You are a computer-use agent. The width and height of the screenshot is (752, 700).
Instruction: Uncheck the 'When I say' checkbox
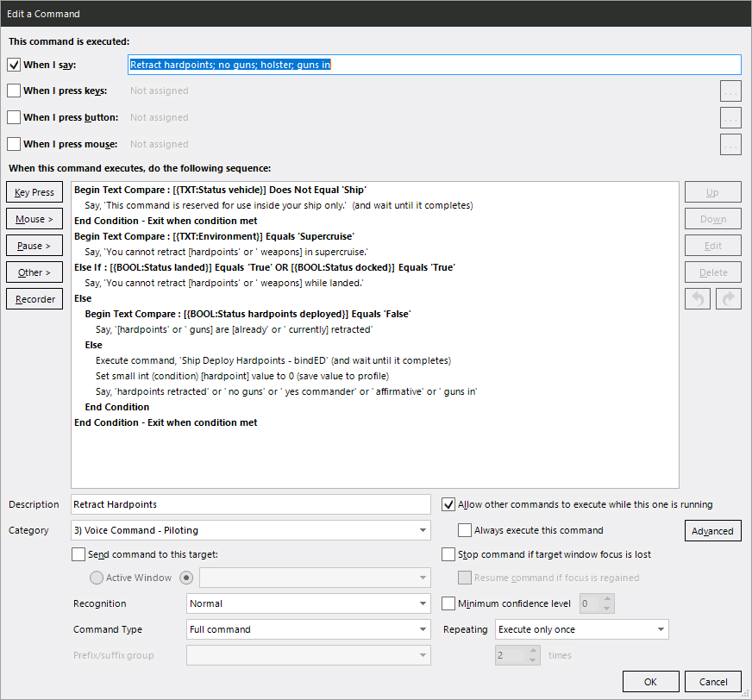pos(14,65)
